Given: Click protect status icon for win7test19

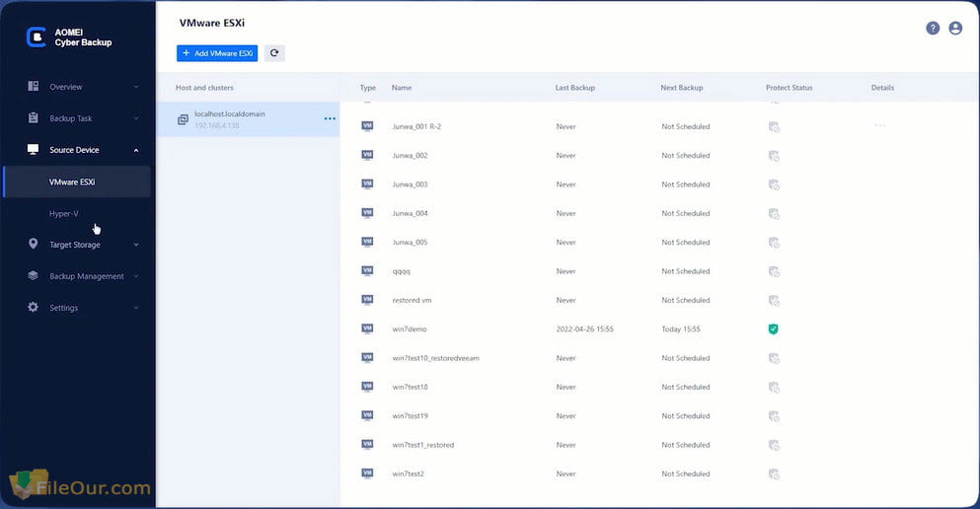Looking at the screenshot, I should [x=774, y=416].
